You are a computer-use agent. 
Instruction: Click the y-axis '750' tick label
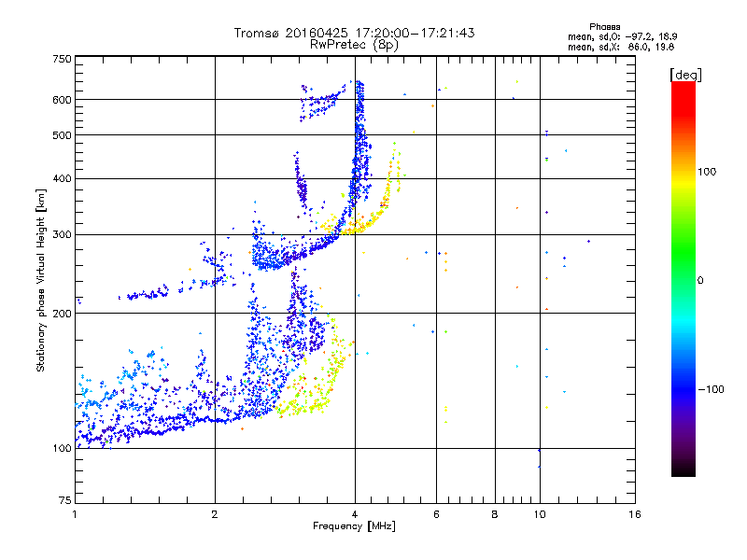tap(62, 59)
